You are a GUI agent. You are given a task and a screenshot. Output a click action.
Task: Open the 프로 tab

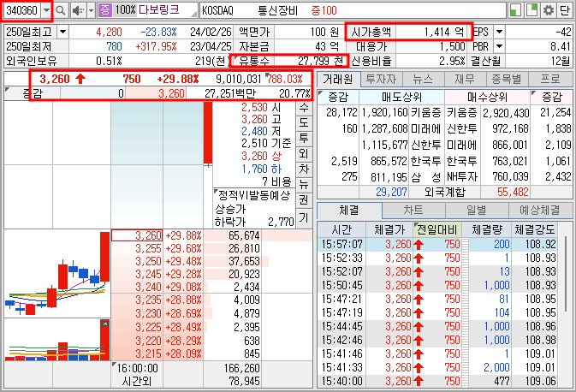point(550,79)
